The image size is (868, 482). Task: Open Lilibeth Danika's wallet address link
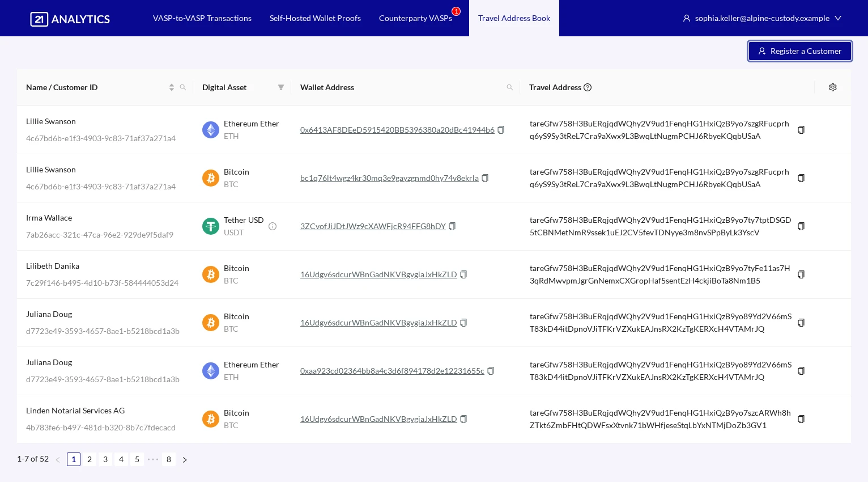tap(378, 274)
